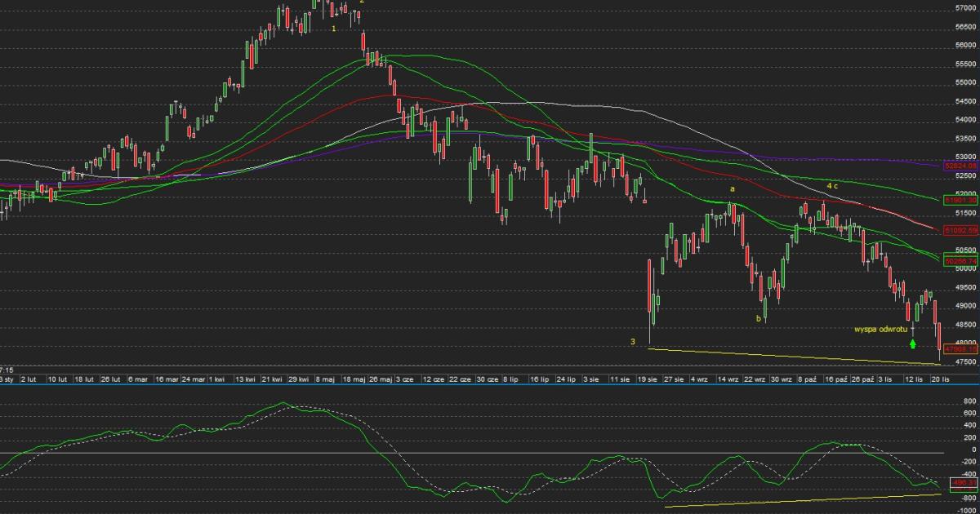Select the 'wyspa odwrotu' annotation text
Screen dimensions: 980x514
point(881,330)
